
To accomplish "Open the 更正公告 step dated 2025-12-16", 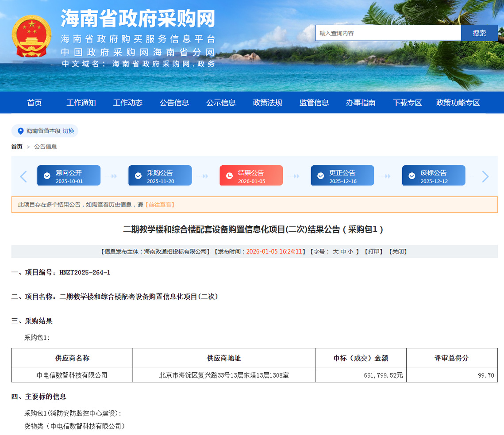I will pyautogui.click(x=342, y=176).
